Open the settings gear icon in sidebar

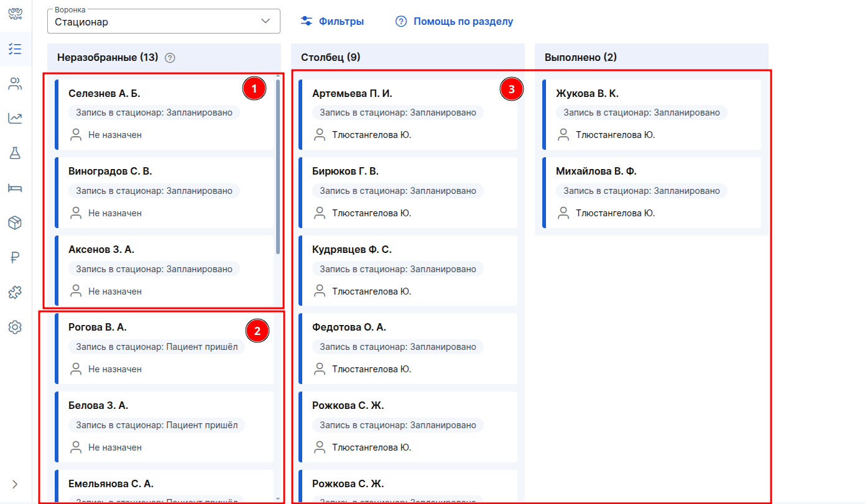[x=16, y=328]
